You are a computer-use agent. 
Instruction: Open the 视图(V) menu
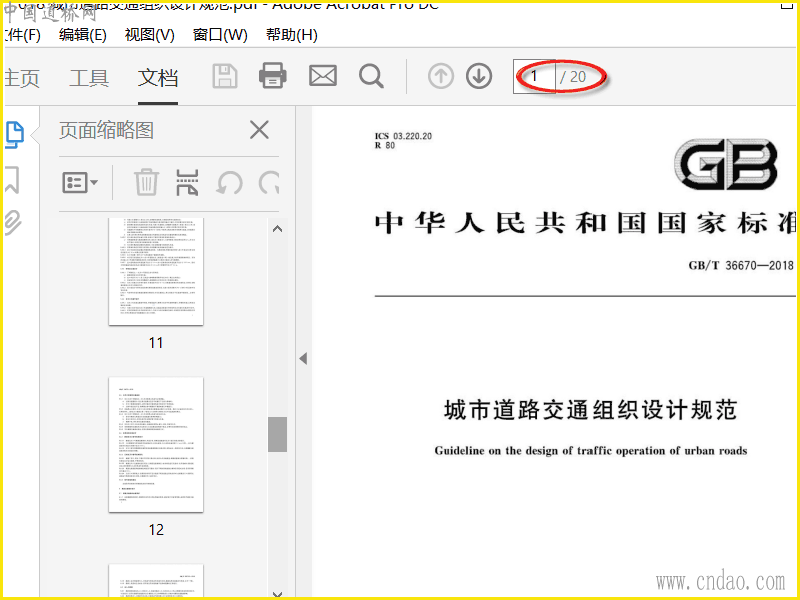(x=149, y=35)
